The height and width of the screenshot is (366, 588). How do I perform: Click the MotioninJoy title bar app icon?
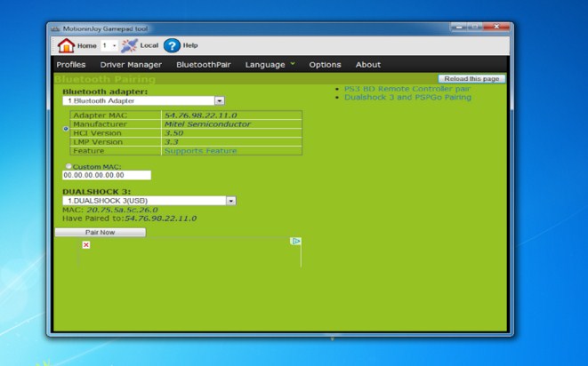pos(55,28)
